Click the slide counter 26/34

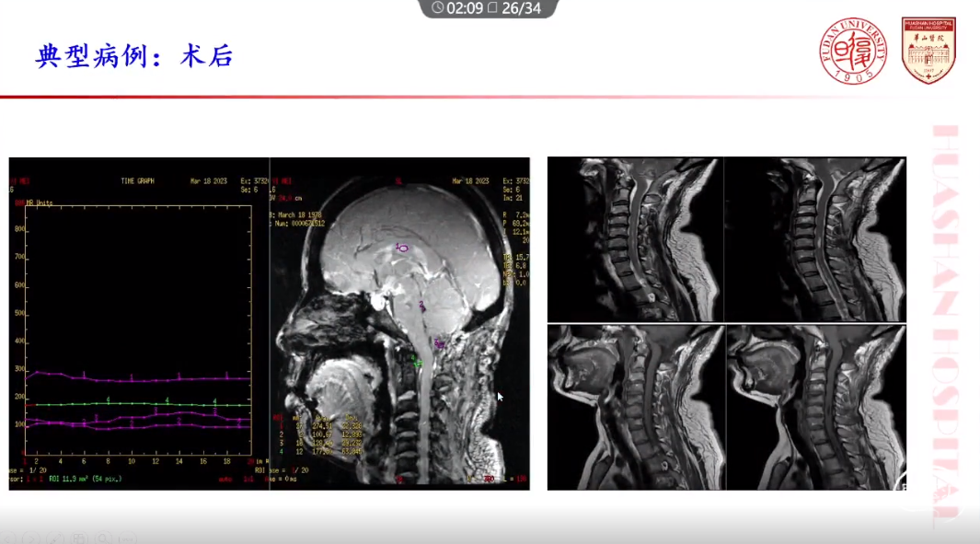coord(521,8)
